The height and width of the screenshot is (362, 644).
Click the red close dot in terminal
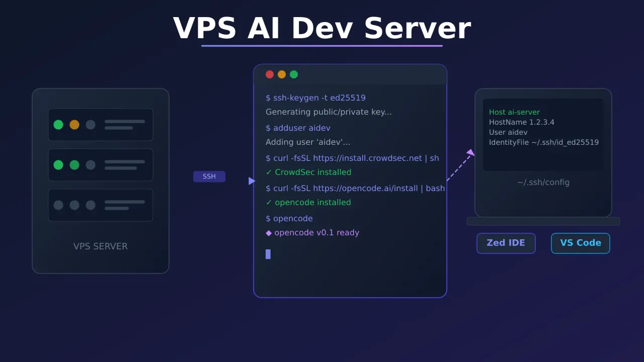tap(270, 74)
